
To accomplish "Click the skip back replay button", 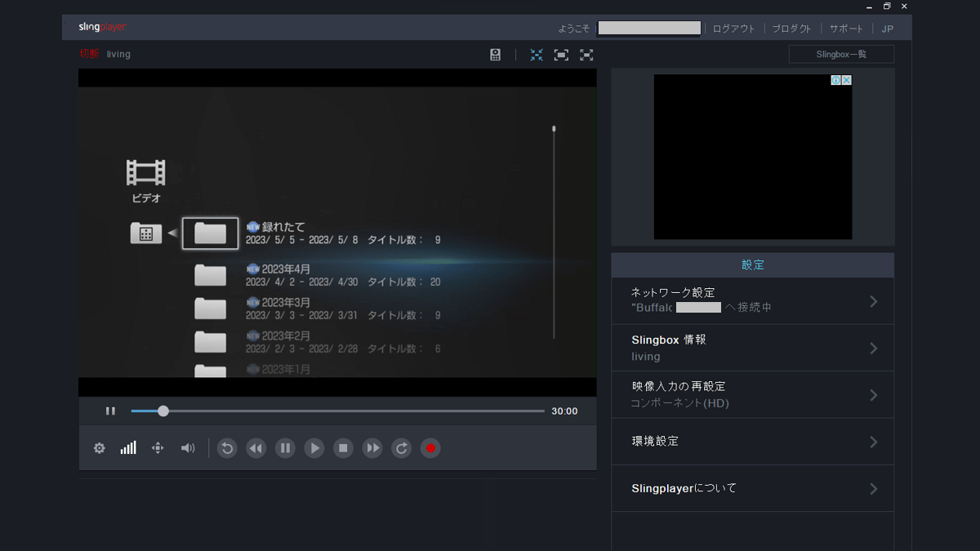I will tap(227, 448).
